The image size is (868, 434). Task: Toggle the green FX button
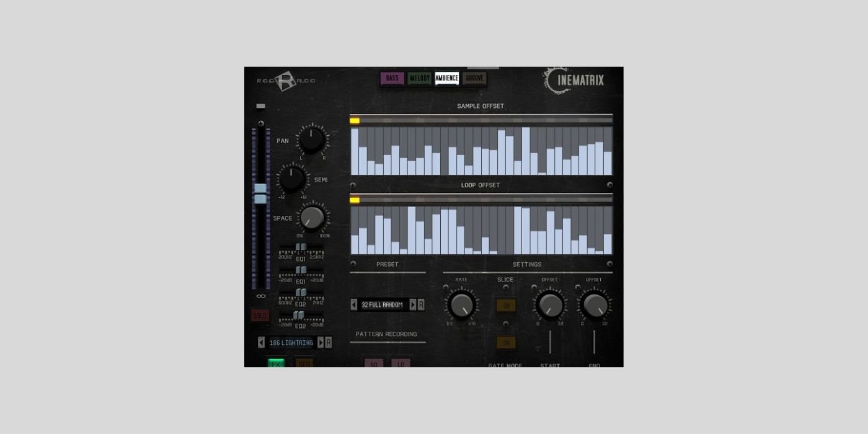point(276,363)
